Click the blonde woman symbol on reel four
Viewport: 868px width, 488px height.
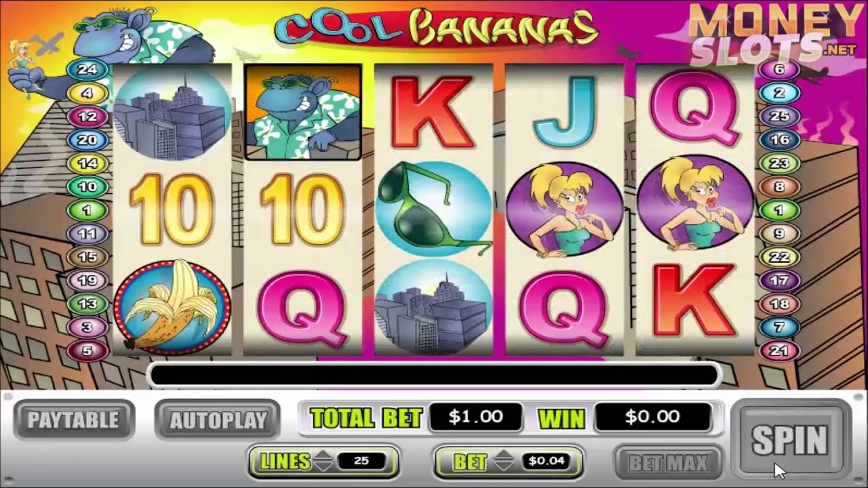[x=564, y=209]
